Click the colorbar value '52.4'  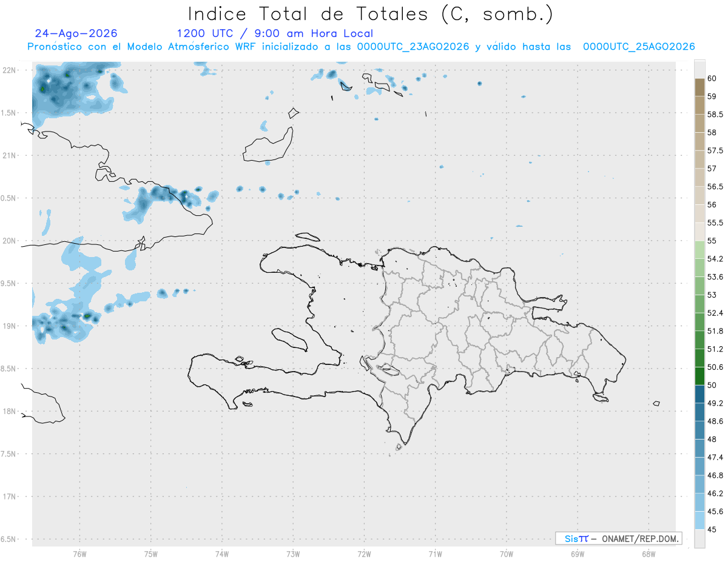(715, 313)
